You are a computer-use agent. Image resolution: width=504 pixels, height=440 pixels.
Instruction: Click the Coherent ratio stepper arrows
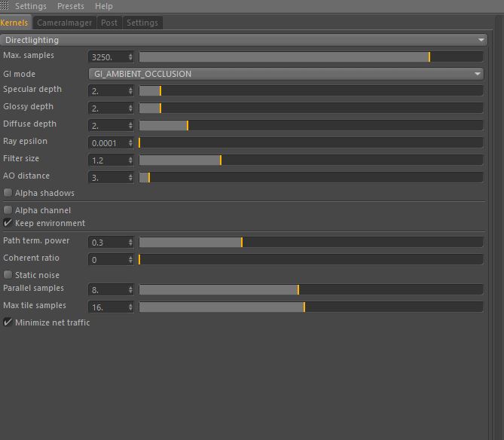(x=130, y=260)
